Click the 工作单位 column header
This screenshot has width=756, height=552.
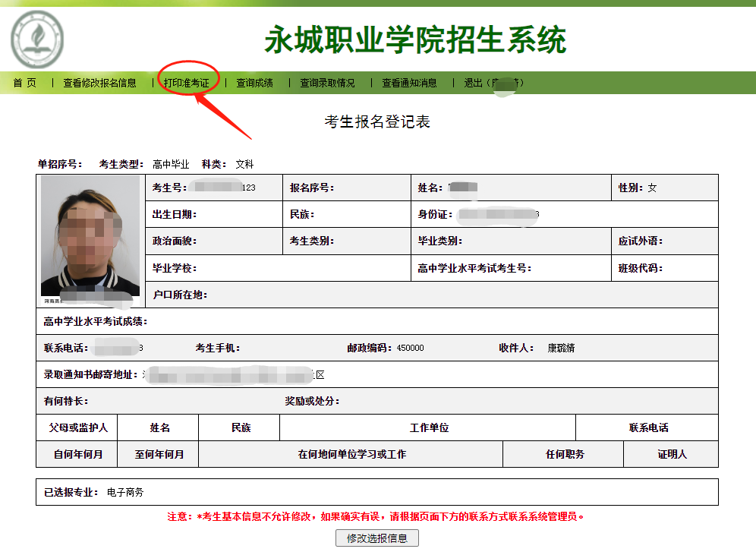pos(429,427)
